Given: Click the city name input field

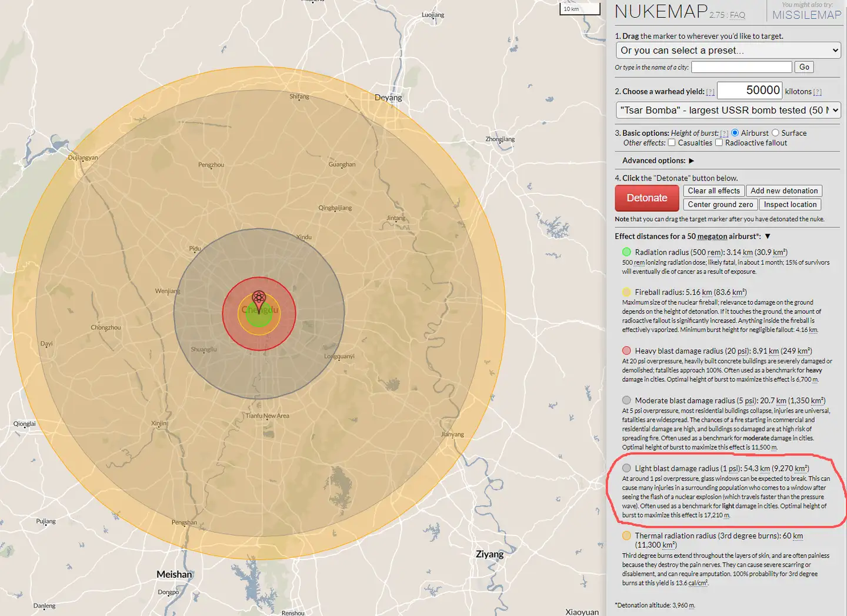Looking at the screenshot, I should click(742, 67).
